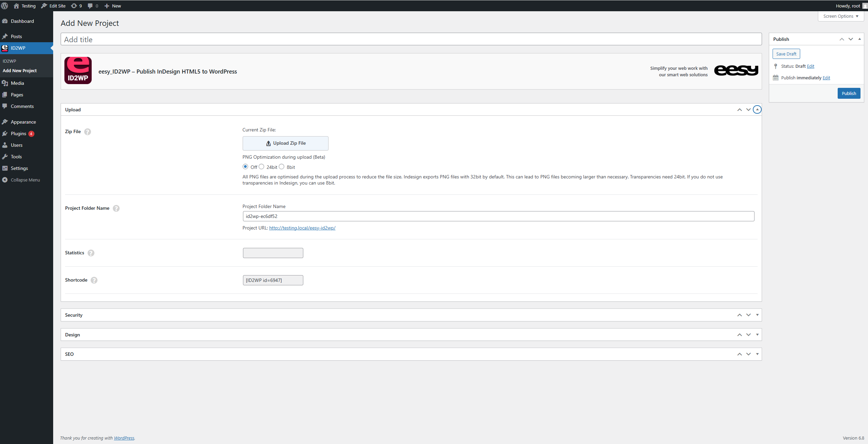Expand the SEO panel
The image size is (868, 444).
point(757,354)
